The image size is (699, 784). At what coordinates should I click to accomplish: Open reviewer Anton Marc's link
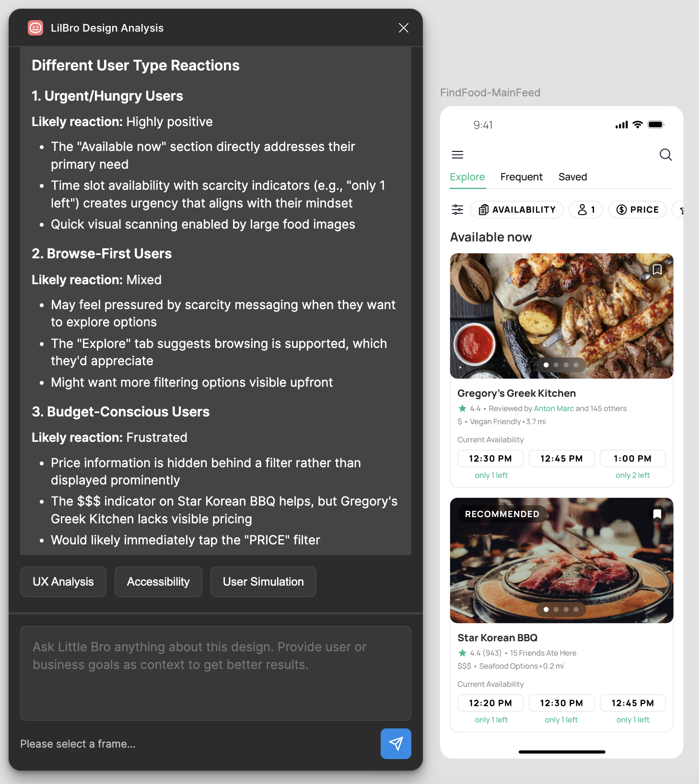tap(554, 408)
